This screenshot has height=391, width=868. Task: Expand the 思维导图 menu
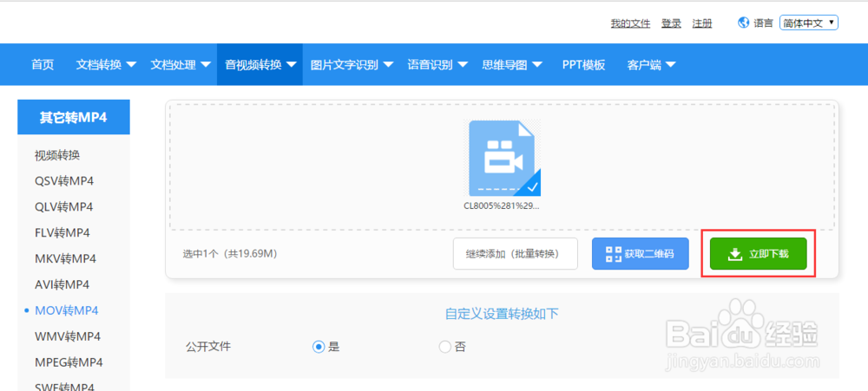click(x=512, y=65)
